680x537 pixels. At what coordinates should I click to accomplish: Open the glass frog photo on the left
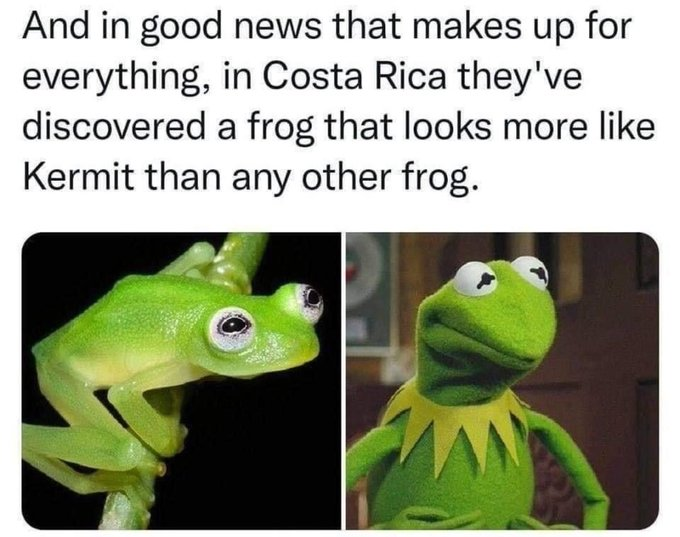[181, 381]
